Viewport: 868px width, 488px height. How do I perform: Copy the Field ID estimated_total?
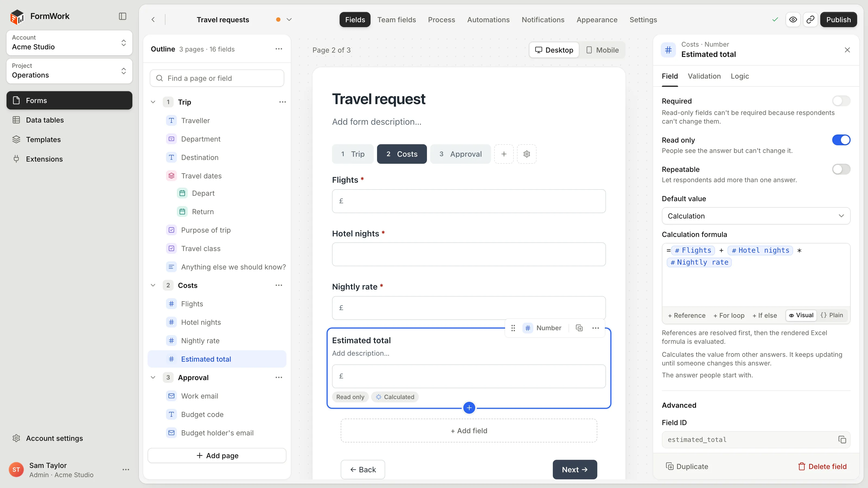pyautogui.click(x=842, y=439)
